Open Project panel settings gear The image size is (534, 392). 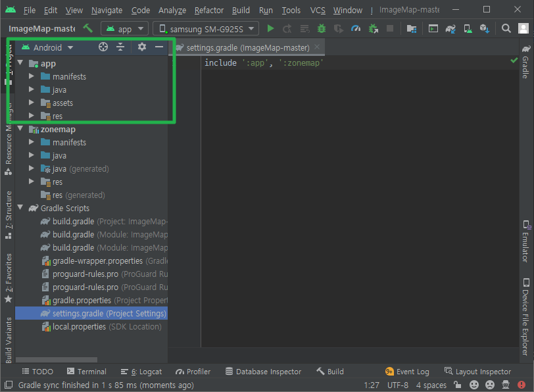click(142, 47)
